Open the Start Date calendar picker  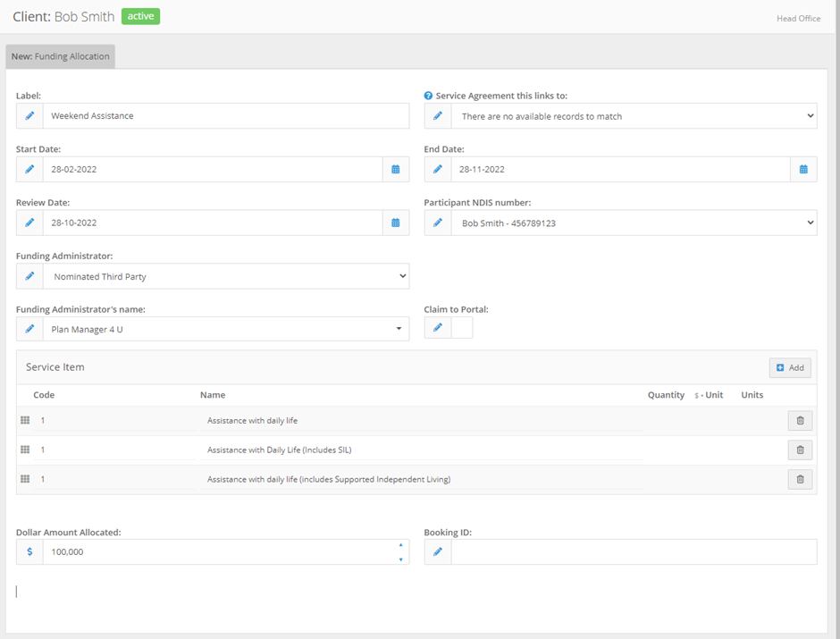395,169
